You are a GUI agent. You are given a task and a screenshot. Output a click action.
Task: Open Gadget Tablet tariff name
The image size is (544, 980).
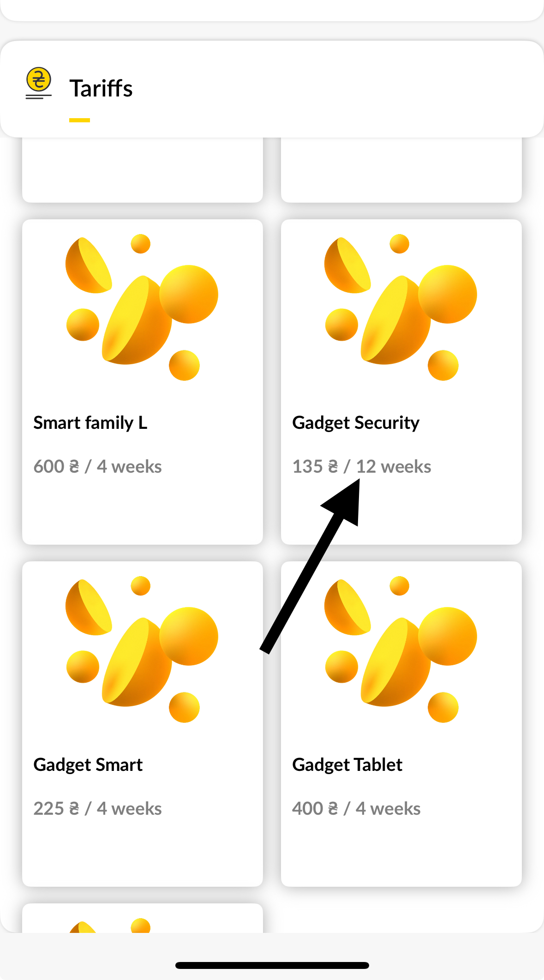coord(347,764)
